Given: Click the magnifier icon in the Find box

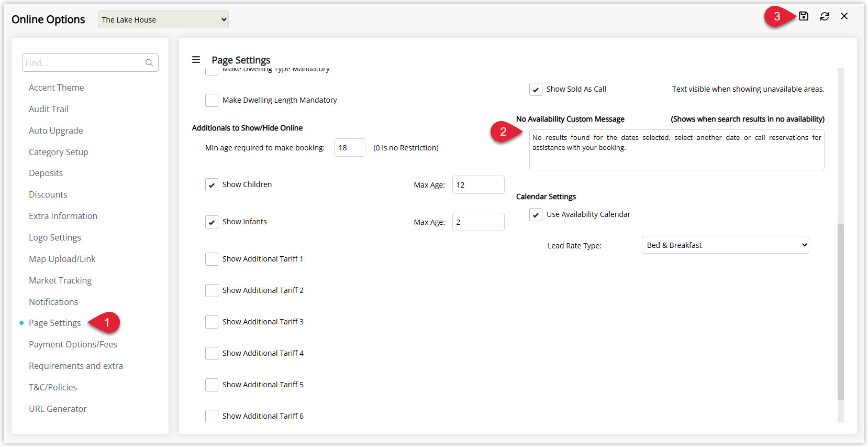Looking at the screenshot, I should [x=149, y=63].
